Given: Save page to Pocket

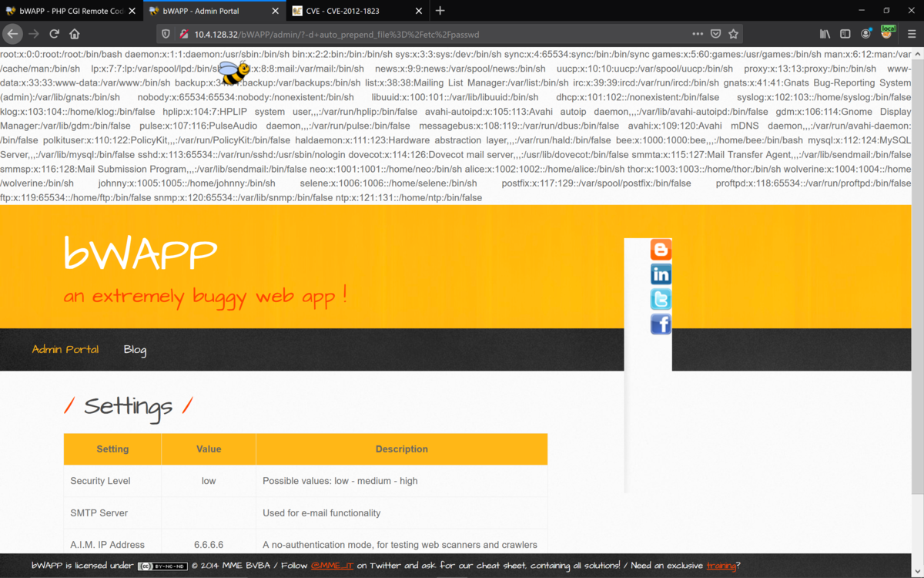Looking at the screenshot, I should [716, 34].
